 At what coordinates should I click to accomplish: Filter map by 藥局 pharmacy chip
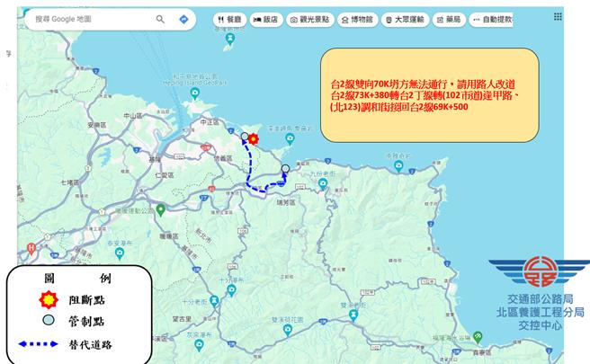point(449,19)
